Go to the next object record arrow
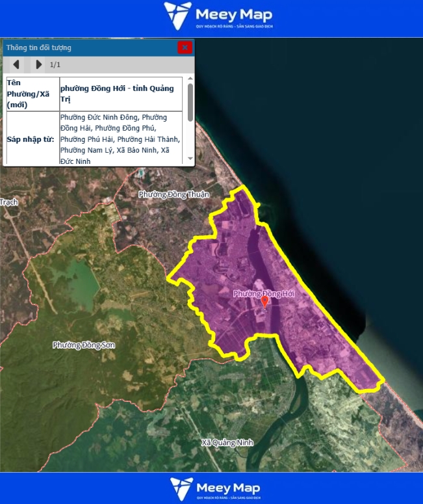Image resolution: width=423 pixels, height=504 pixels. tap(38, 64)
